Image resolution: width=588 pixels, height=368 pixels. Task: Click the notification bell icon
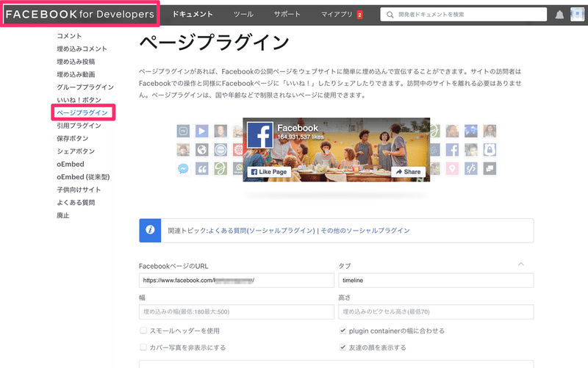pyautogui.click(x=559, y=15)
